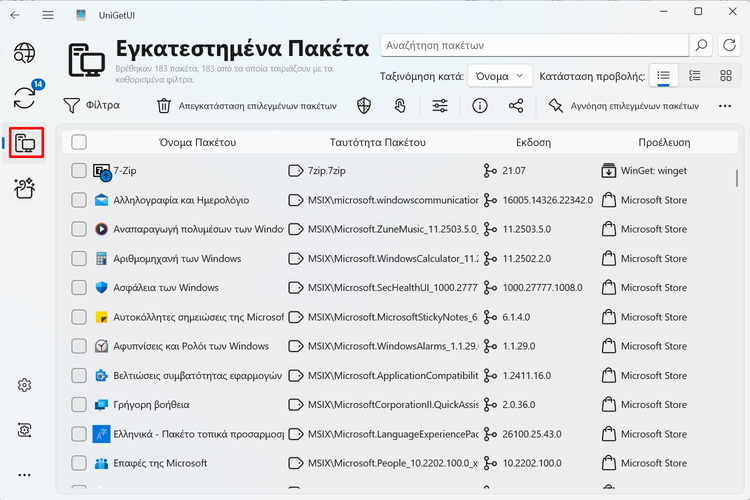Click version 2.0.36.0 value
750x500 pixels.
click(518, 405)
